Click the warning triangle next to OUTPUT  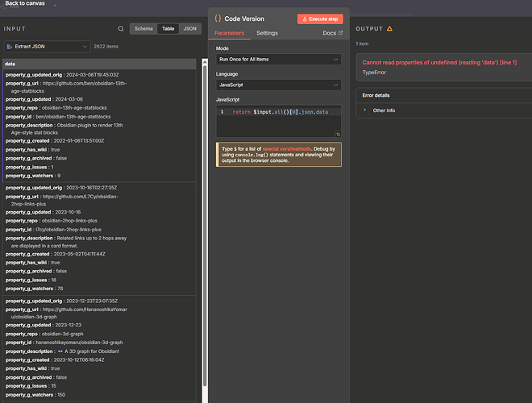coord(390,28)
